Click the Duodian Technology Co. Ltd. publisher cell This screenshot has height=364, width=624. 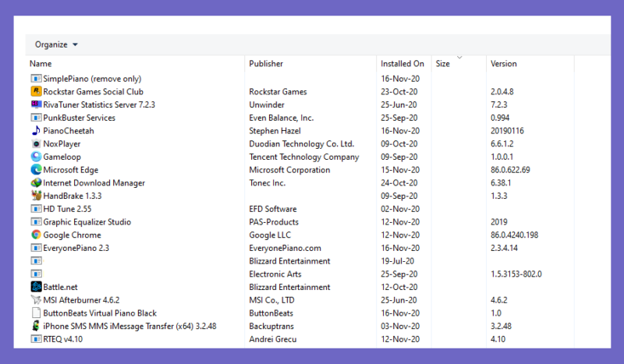click(x=302, y=143)
